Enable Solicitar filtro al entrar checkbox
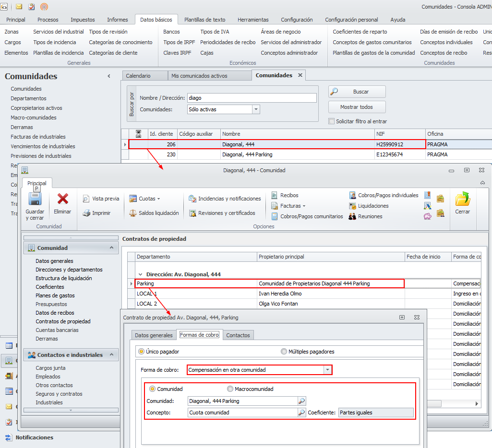The height and width of the screenshot is (448, 492). click(331, 121)
